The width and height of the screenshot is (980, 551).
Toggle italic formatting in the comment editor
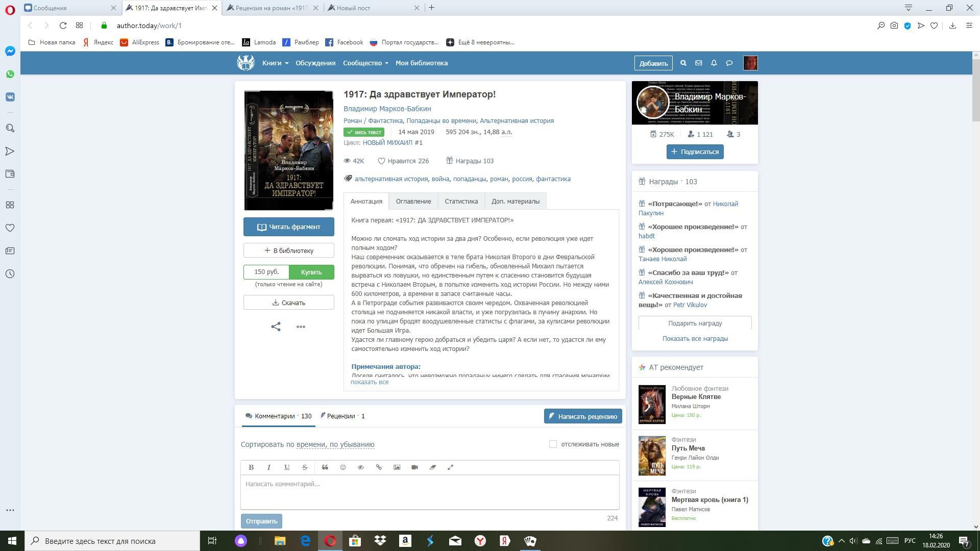268,467
